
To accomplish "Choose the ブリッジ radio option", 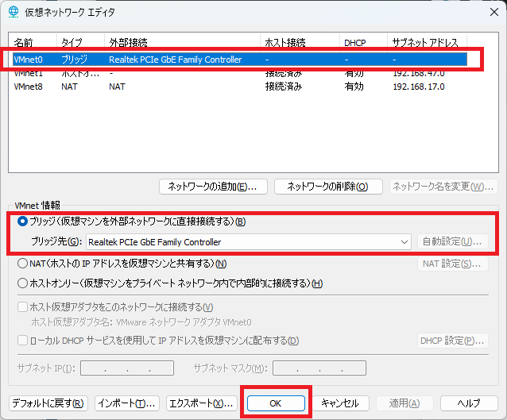I will pos(22,221).
